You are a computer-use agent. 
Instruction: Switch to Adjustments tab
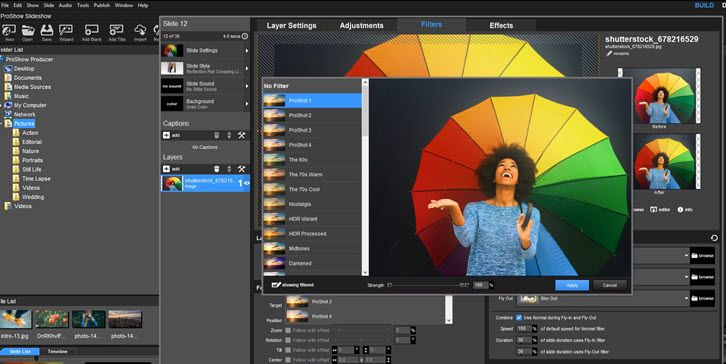click(x=361, y=25)
